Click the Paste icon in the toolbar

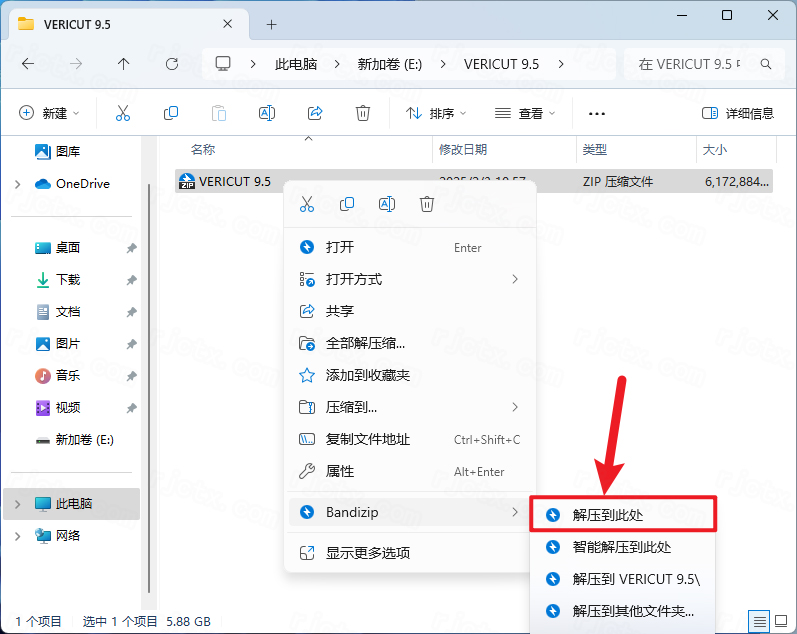(x=219, y=113)
